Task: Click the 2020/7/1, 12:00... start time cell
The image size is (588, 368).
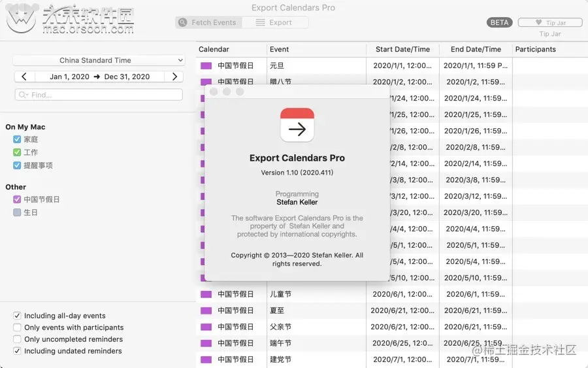Action: point(402,360)
